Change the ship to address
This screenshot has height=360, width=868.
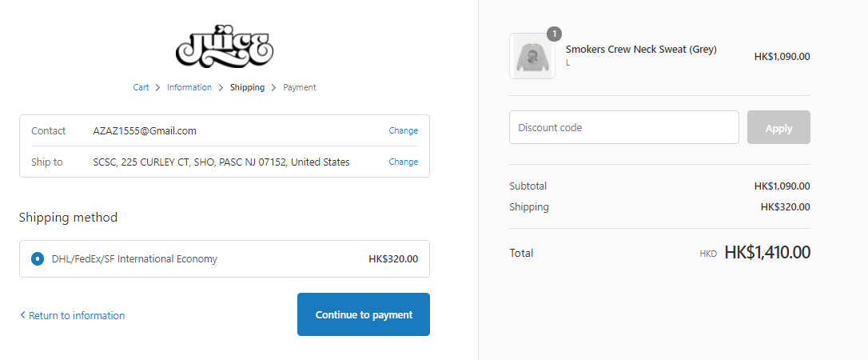click(403, 162)
